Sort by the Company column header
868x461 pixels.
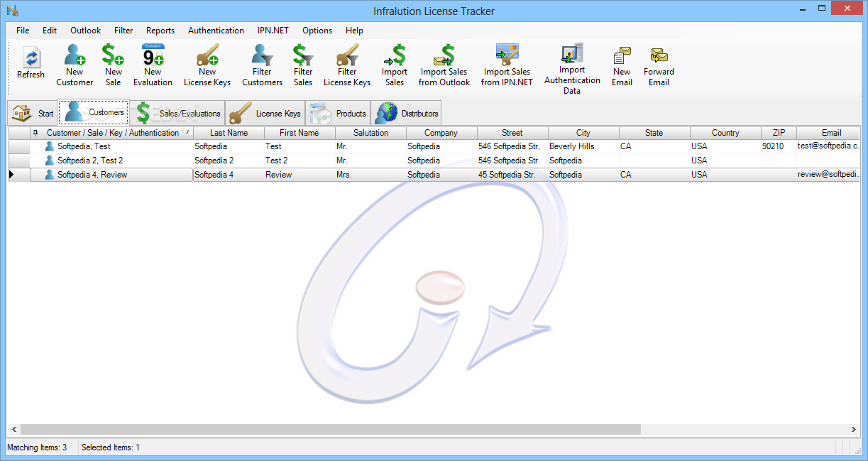tap(441, 133)
